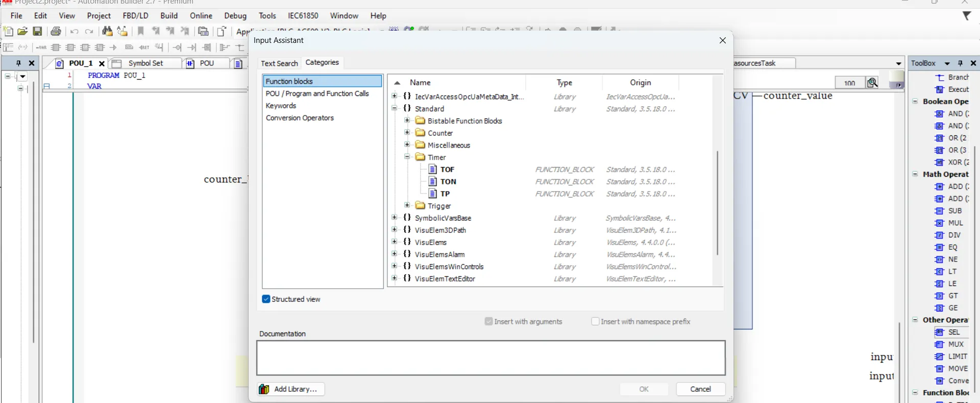The width and height of the screenshot is (980, 403).
Task: Expand the VisuElems library node
Action: 395,242
